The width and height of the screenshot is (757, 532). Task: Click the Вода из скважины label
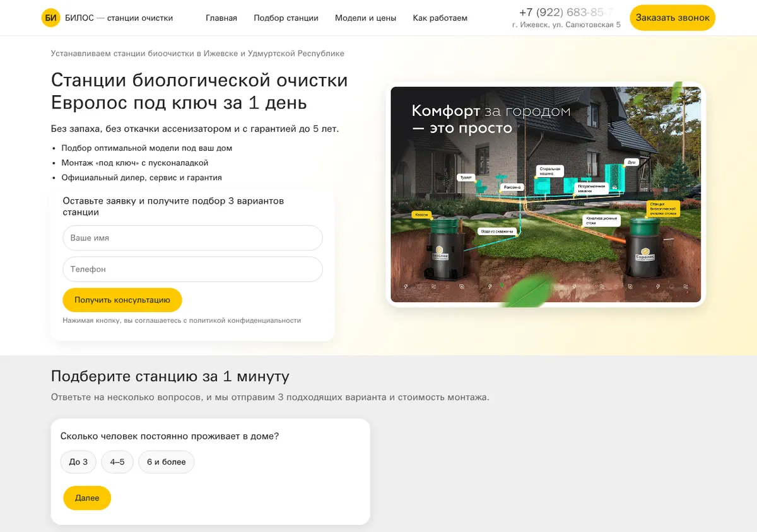[498, 231]
